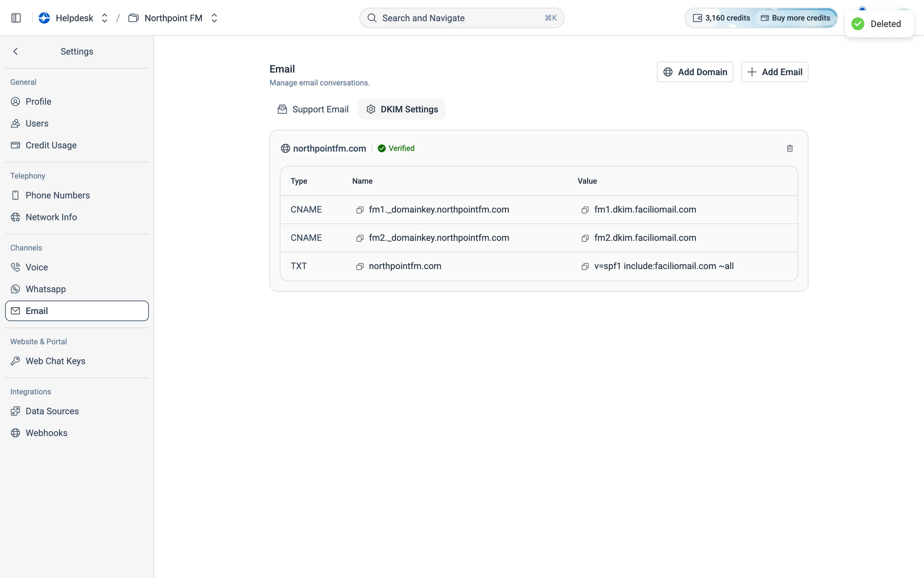
Task: Select the DKIM Settings tab
Action: tap(401, 110)
